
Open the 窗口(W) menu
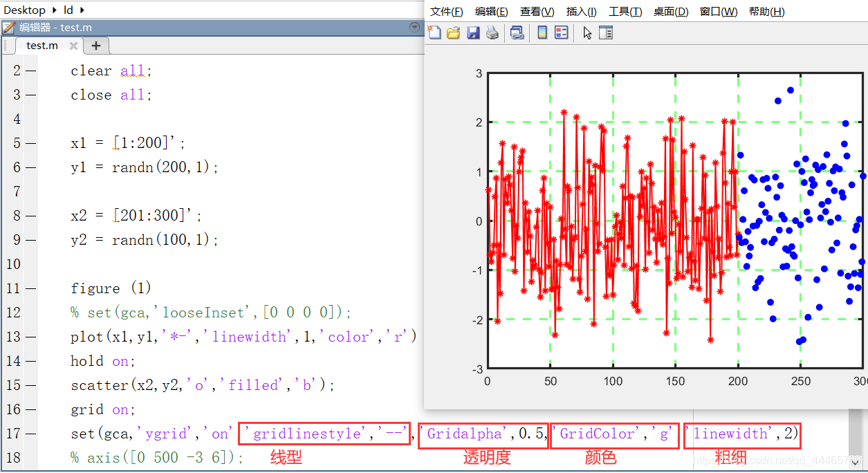tap(719, 12)
